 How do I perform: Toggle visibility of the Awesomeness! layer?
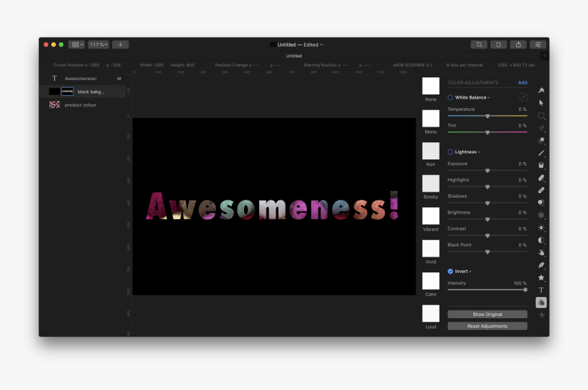point(119,79)
